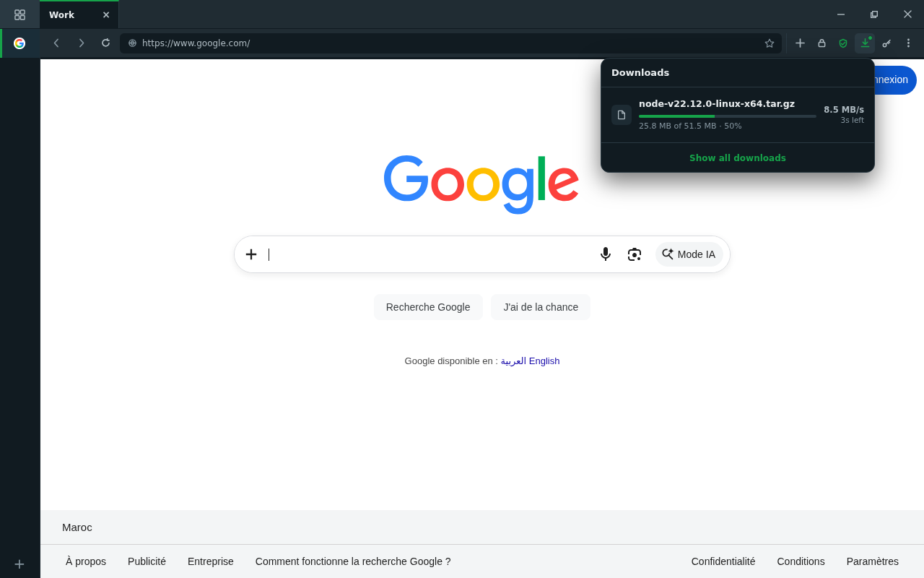924x578 pixels.
Task: Open the Paramètres footer menu
Action: 873,561
